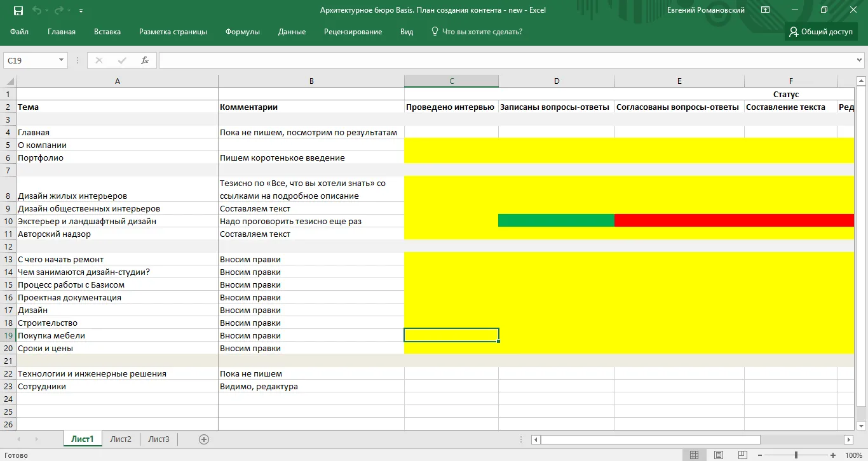
Task: Click the Select All corner triangle
Action: pyautogui.click(x=8, y=81)
